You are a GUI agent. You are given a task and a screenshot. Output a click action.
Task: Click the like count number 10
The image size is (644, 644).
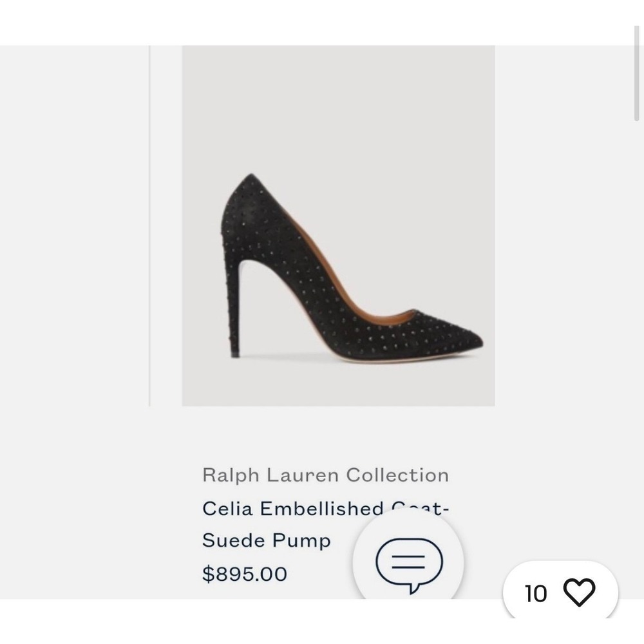536,594
